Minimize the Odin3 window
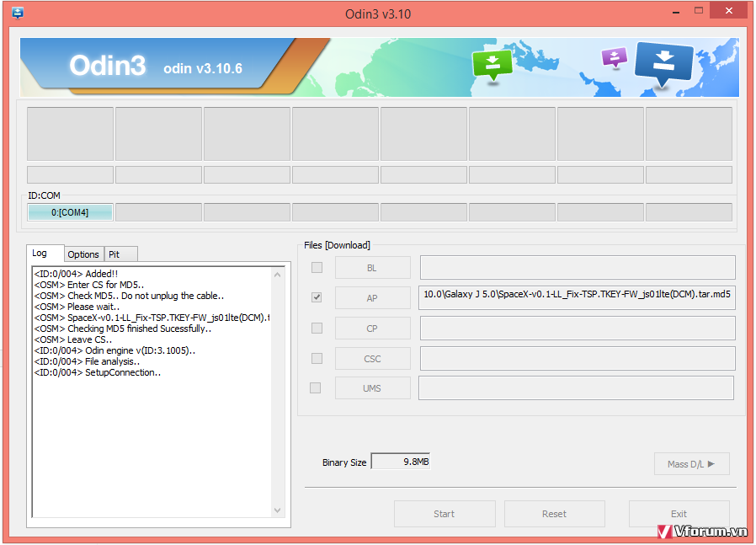 click(x=676, y=12)
